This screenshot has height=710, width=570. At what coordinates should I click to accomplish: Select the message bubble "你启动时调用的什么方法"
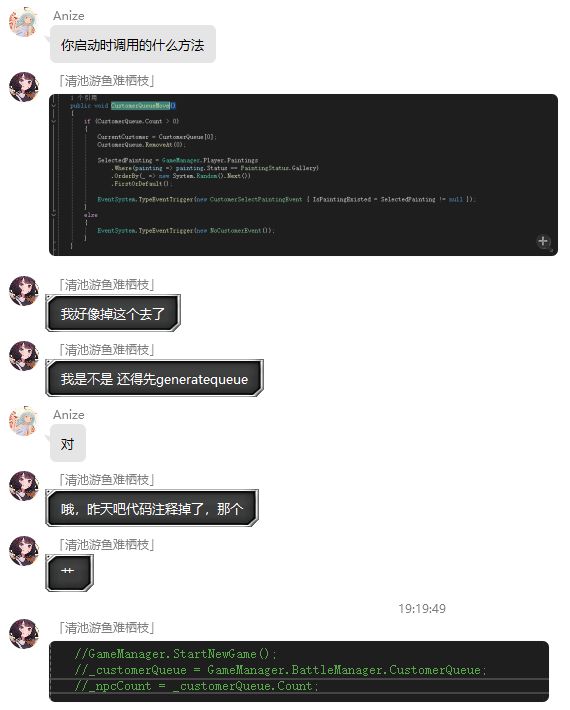[x=133, y=44]
